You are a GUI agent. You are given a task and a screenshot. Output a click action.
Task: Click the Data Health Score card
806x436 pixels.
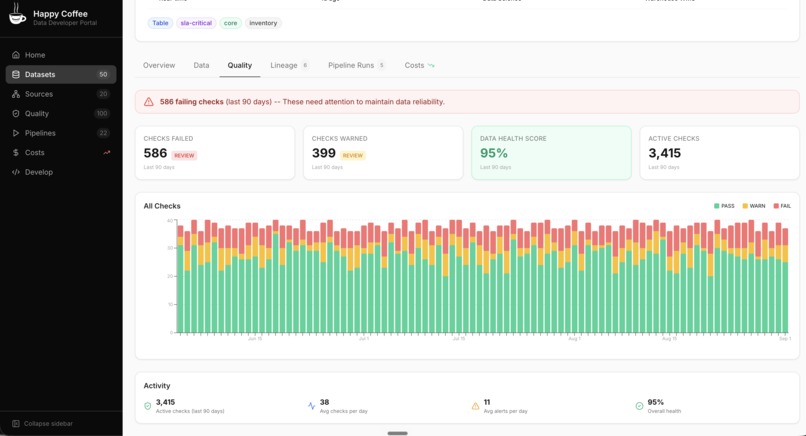tap(551, 153)
